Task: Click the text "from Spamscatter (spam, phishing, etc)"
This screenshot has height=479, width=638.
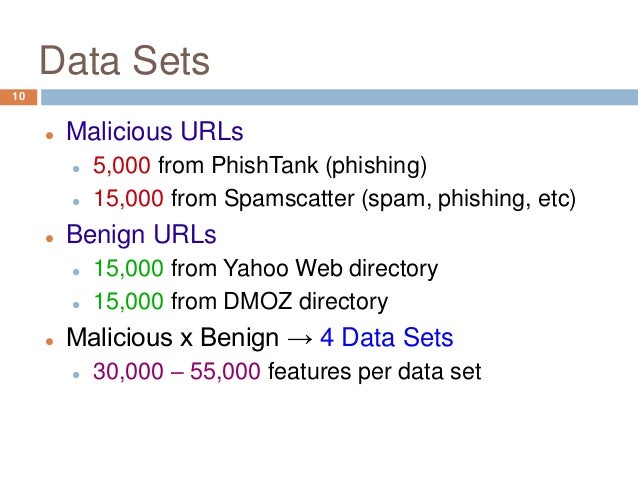Action: pyautogui.click(x=374, y=197)
